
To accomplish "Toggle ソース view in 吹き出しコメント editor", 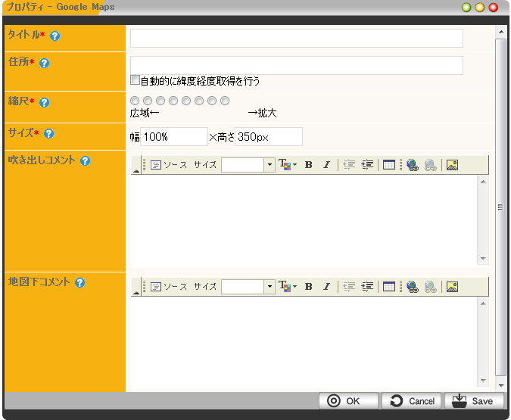I will tap(169, 165).
